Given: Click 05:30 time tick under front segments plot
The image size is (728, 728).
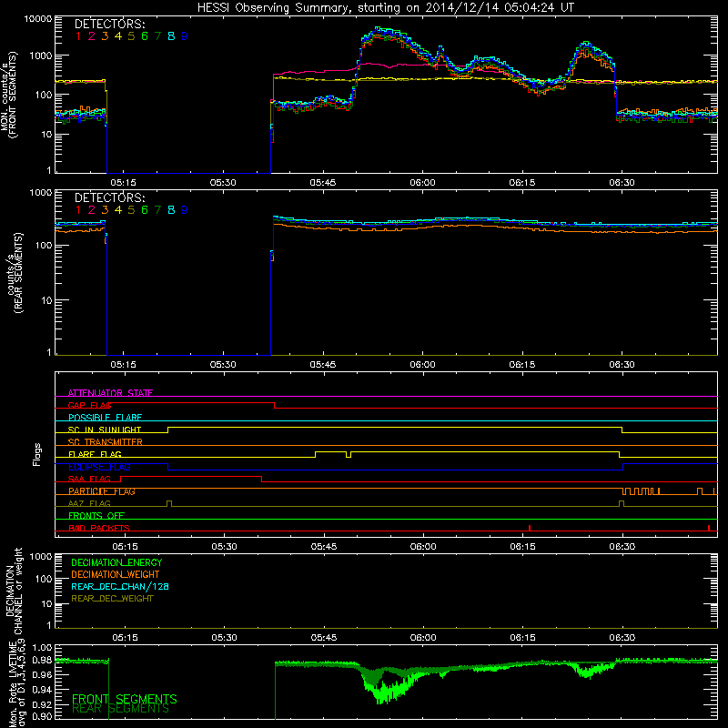Looking at the screenshot, I should pos(223,183).
